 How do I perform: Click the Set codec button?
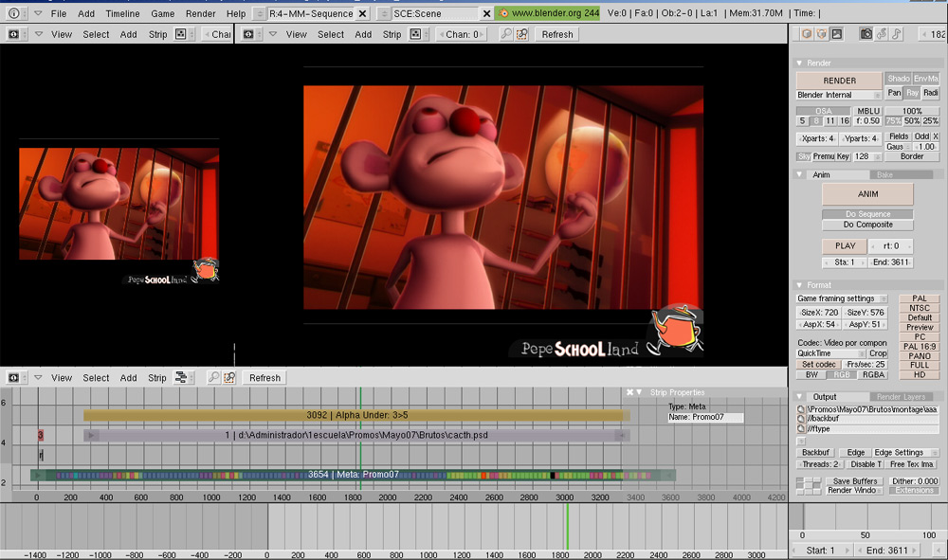[x=819, y=364]
